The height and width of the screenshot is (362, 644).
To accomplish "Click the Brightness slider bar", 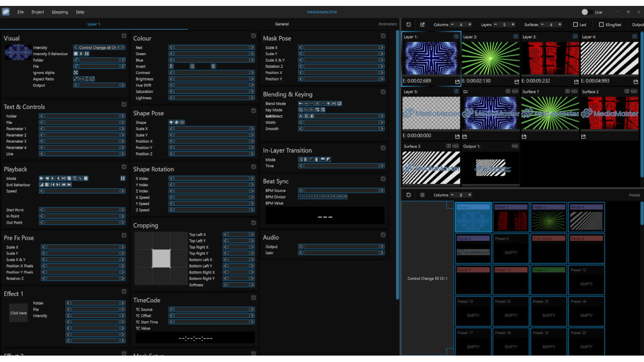I will coord(212,79).
